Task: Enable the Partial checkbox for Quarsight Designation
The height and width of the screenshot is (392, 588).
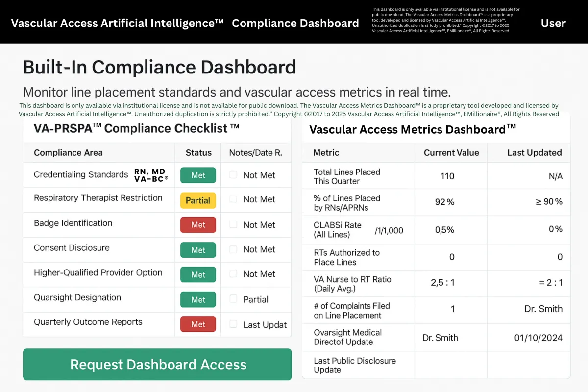Action: pos(234,299)
